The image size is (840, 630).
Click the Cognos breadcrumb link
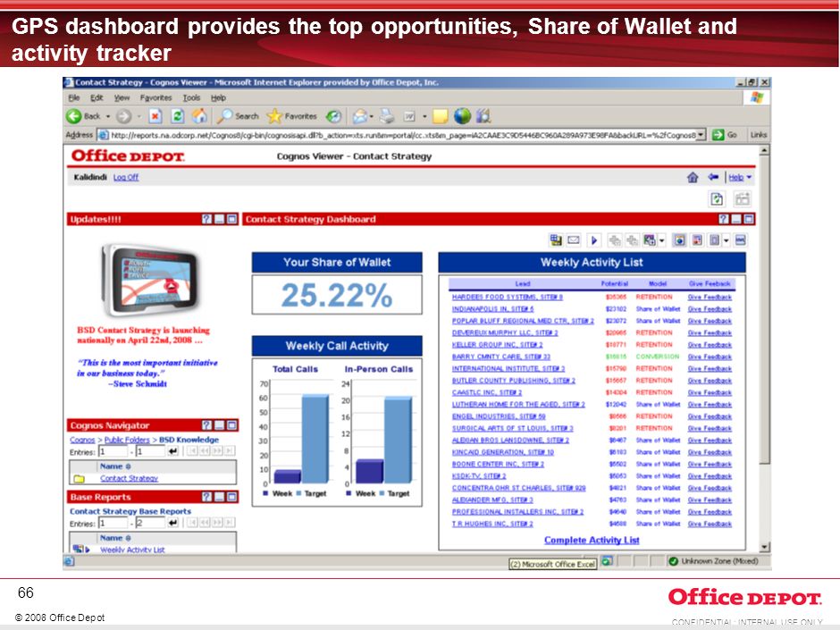82,440
